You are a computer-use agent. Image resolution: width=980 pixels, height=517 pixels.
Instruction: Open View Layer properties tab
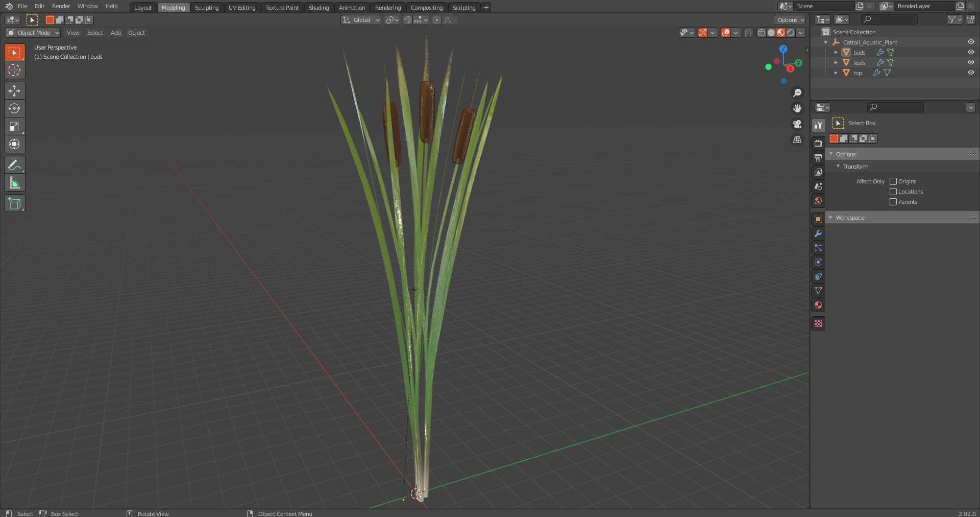click(818, 172)
